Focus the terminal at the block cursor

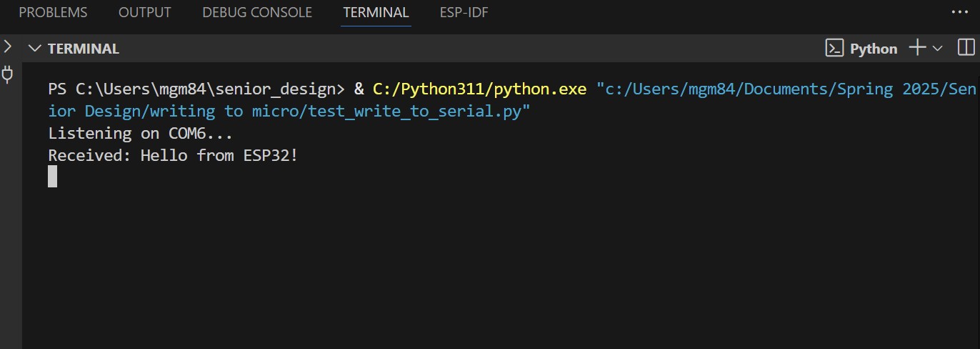pos(52,176)
